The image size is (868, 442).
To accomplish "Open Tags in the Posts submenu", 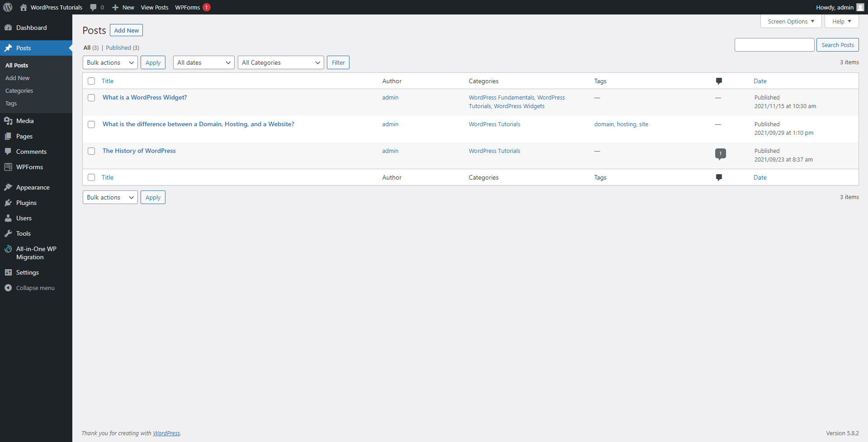I will pos(11,103).
